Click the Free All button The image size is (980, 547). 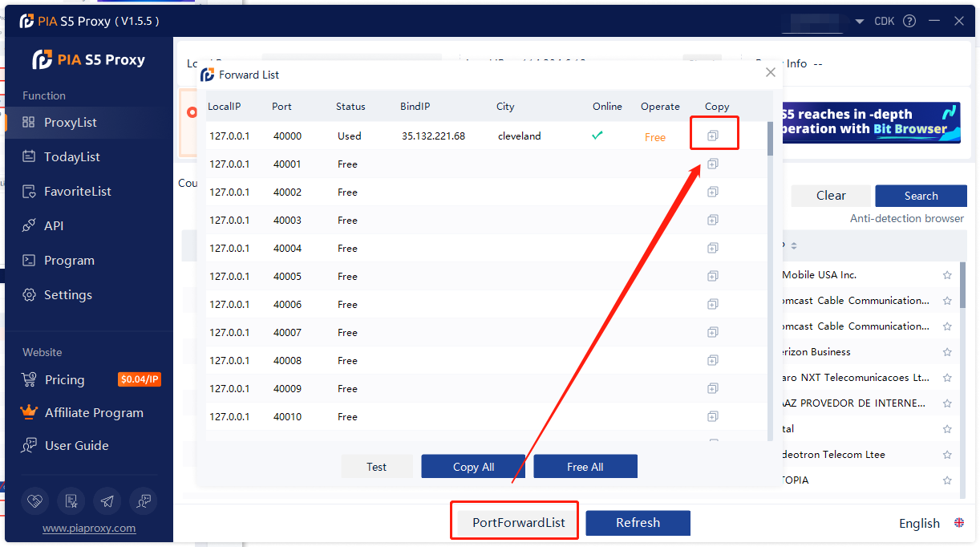(585, 466)
